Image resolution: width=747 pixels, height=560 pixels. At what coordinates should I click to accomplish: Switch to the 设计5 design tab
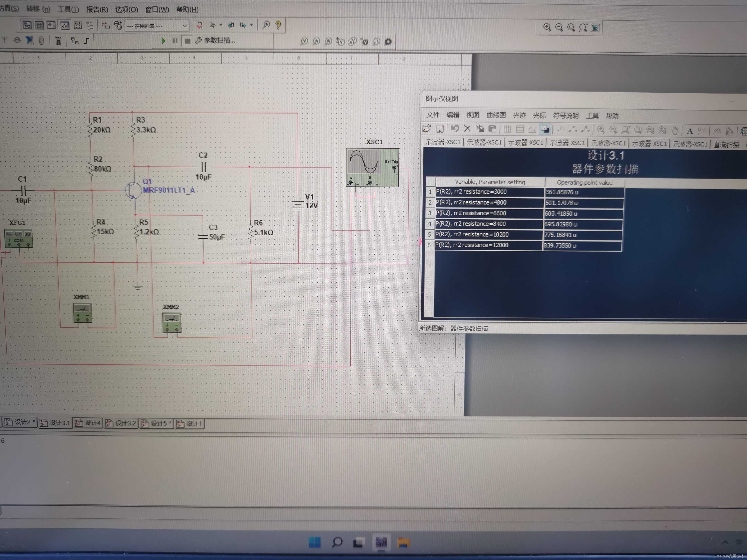point(157,423)
